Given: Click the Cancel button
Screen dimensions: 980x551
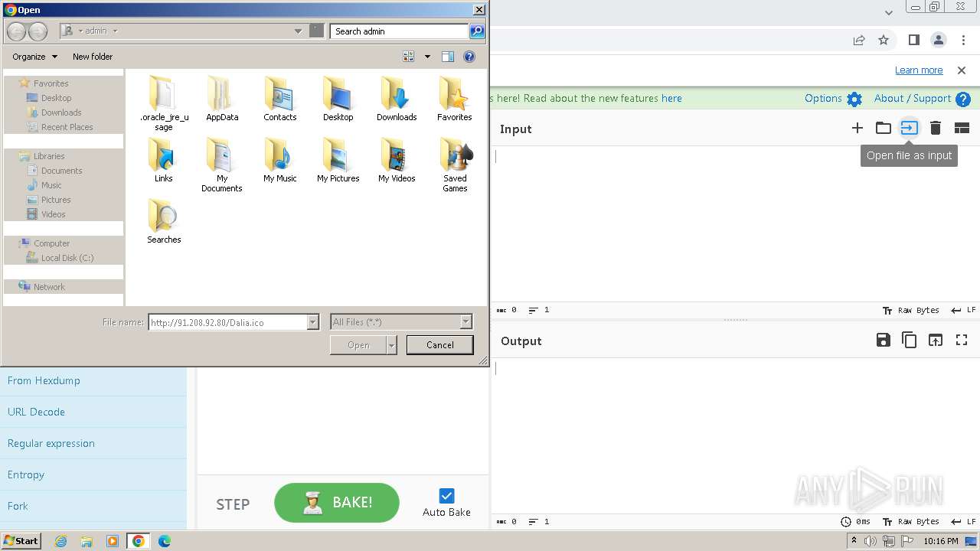Looking at the screenshot, I should [440, 345].
